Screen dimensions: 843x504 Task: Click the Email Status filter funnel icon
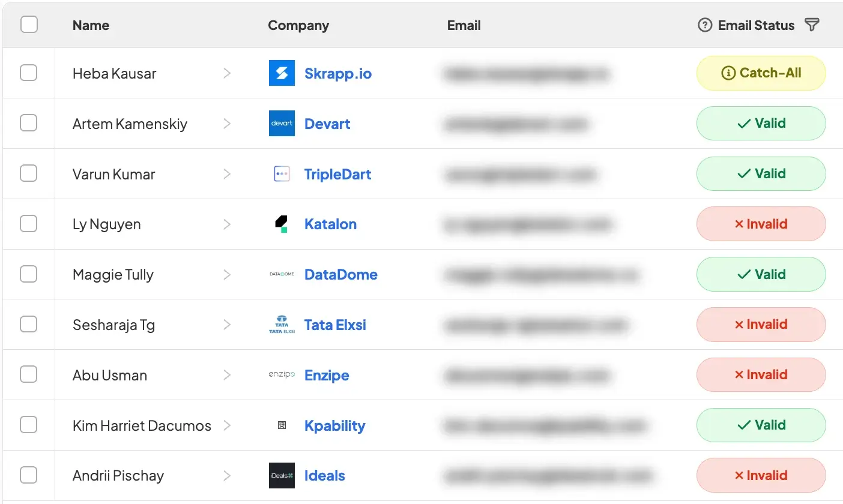coord(812,25)
